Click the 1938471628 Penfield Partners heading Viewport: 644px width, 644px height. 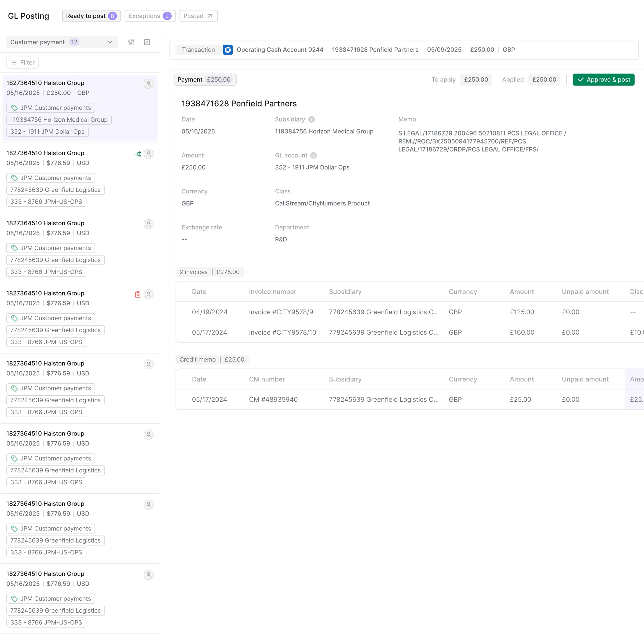click(239, 104)
